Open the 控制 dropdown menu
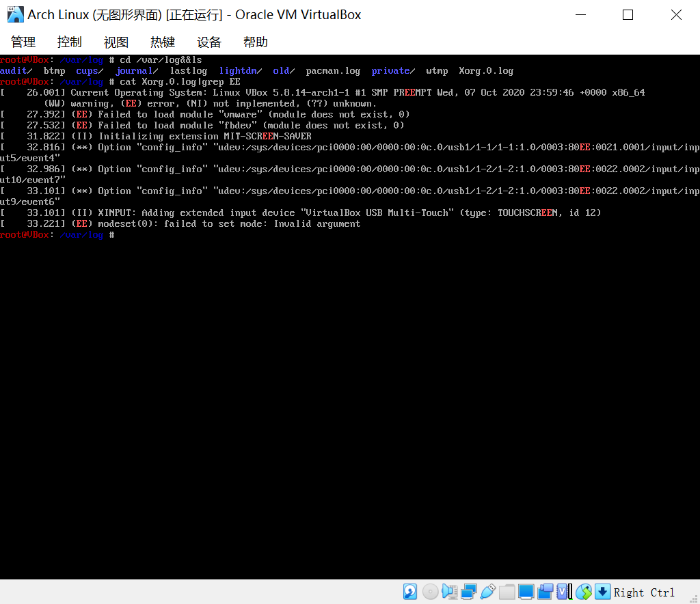 pos(70,42)
